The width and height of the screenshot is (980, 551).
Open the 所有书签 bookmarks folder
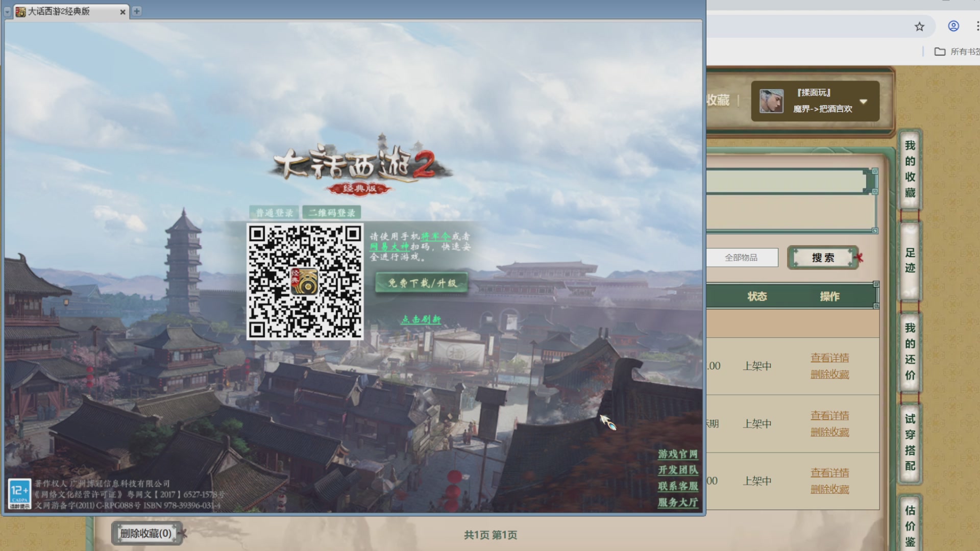957,52
